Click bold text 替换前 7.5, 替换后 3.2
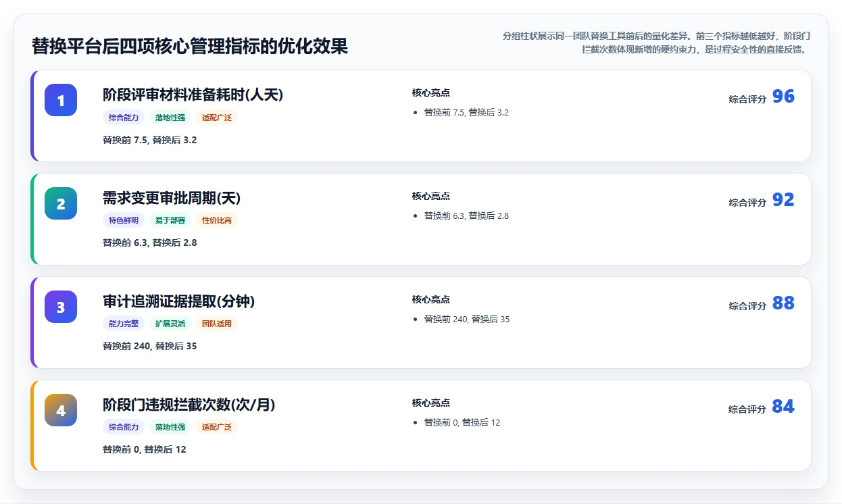Image resolution: width=842 pixels, height=504 pixels. pyautogui.click(x=150, y=140)
